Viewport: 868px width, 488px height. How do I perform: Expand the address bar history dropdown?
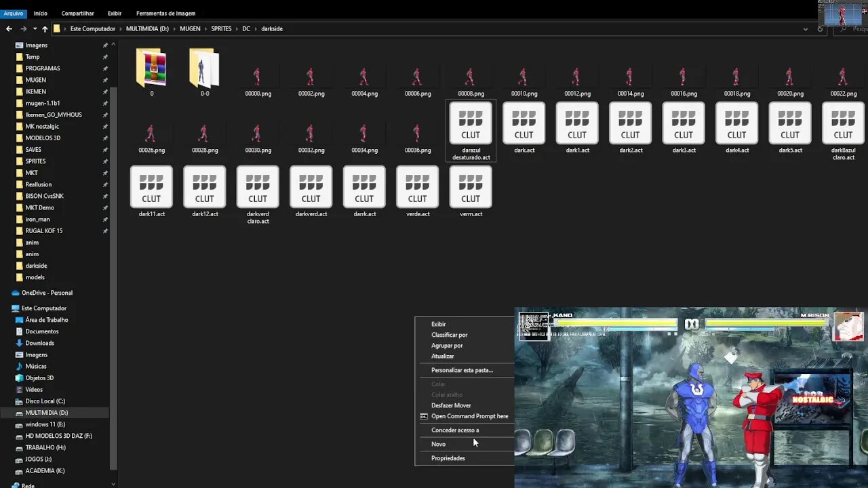tap(806, 29)
